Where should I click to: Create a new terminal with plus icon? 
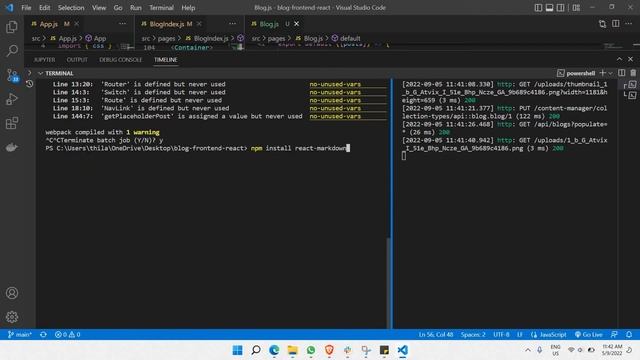point(602,73)
